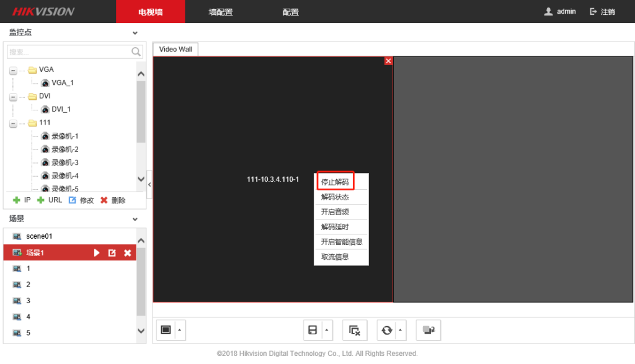This screenshot has width=635, height=364.
Task: Select 停止解码 in the context menu
Action: (x=335, y=182)
